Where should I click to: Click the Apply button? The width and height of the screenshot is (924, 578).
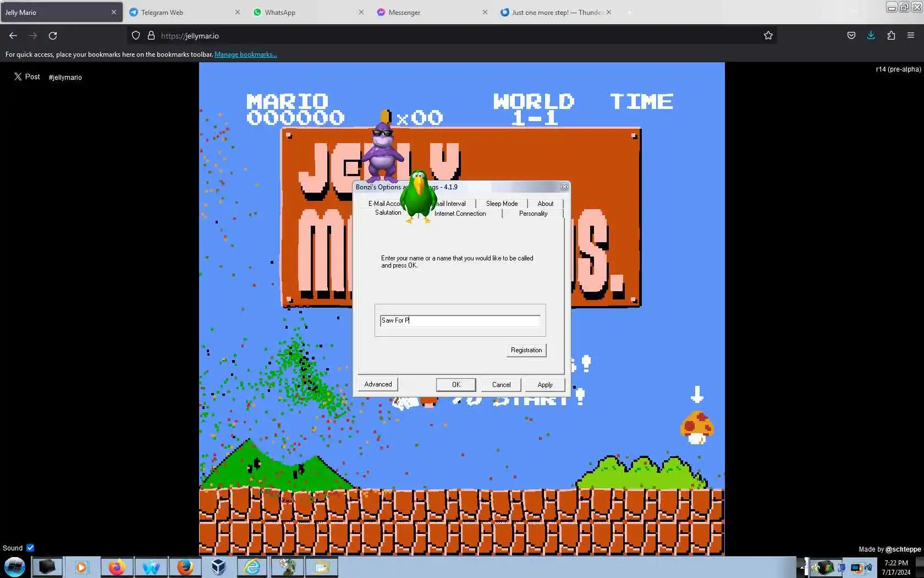coord(545,385)
